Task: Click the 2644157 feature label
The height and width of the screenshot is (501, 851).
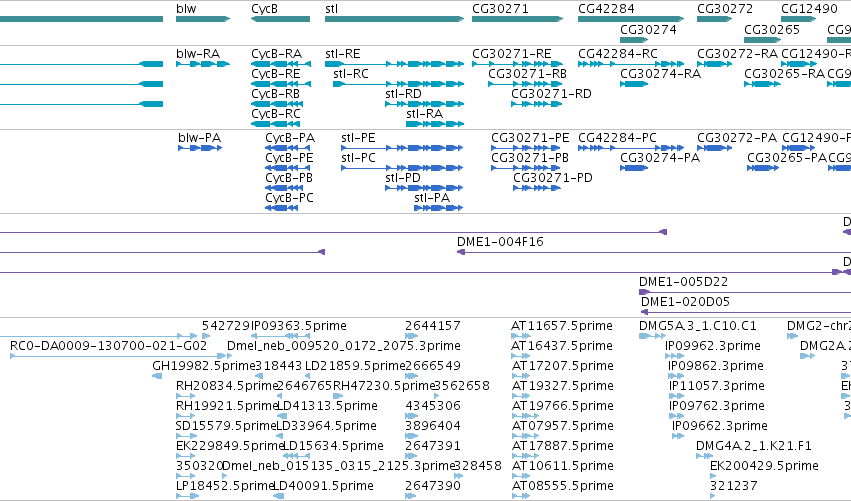Action: coord(433,326)
